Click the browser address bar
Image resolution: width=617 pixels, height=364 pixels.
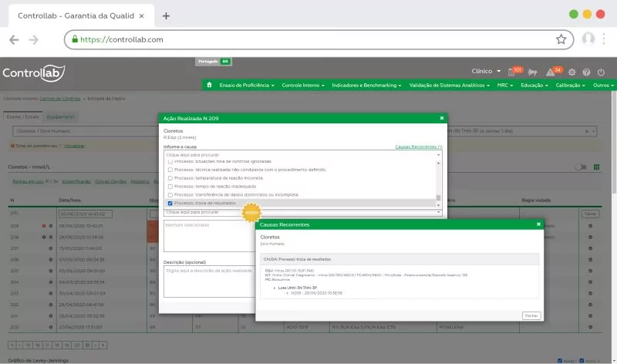click(319, 39)
